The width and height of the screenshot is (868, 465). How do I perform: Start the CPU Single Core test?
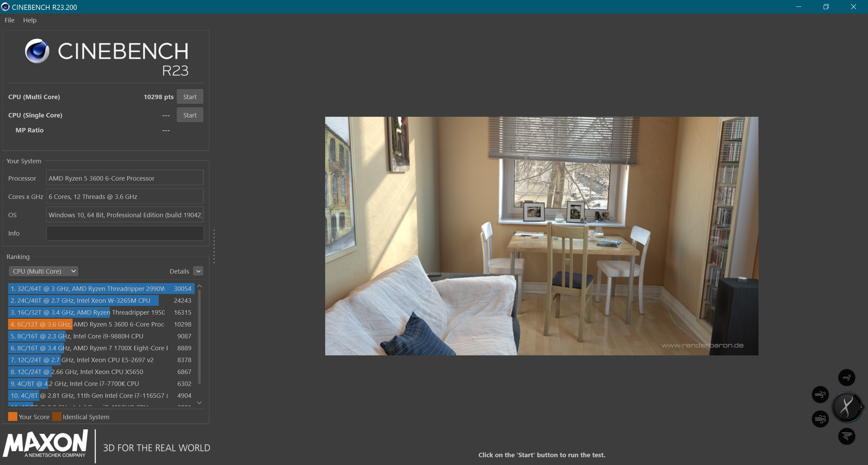coord(190,115)
